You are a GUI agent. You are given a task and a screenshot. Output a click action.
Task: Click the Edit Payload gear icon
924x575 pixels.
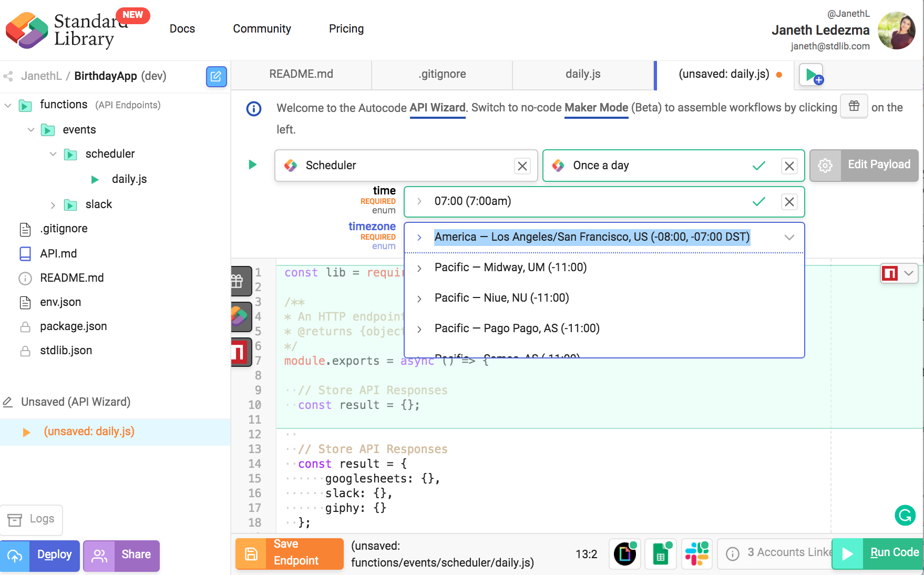pos(825,166)
